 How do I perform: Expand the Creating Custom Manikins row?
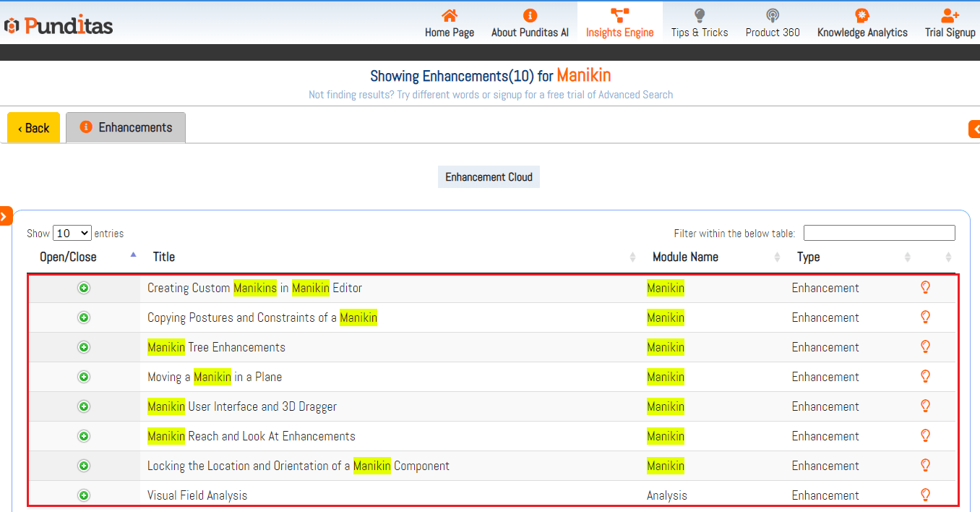pos(84,288)
